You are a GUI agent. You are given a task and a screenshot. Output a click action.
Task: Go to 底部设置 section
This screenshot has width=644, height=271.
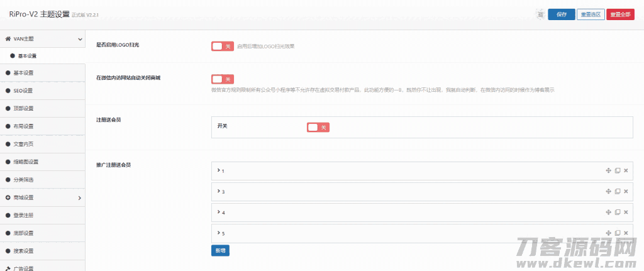pyautogui.click(x=43, y=233)
